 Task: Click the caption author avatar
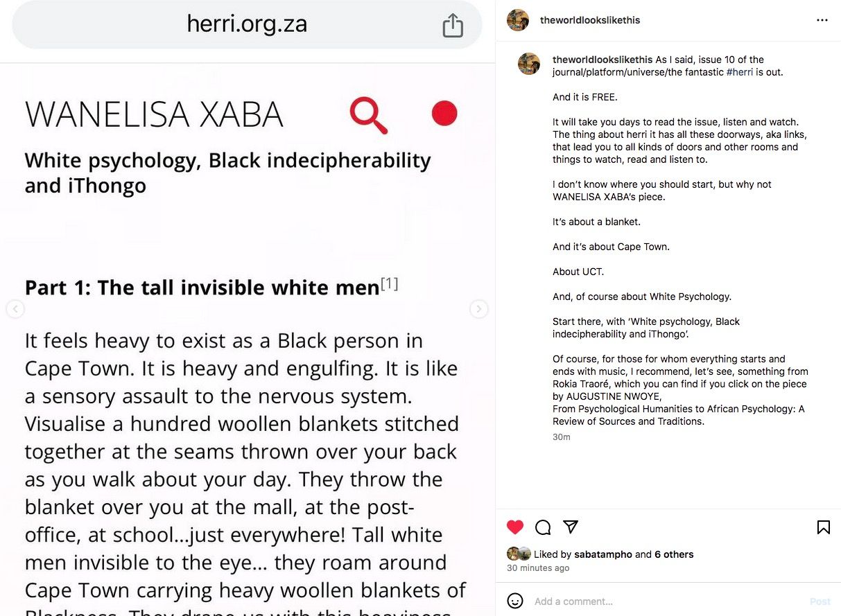coord(530,64)
